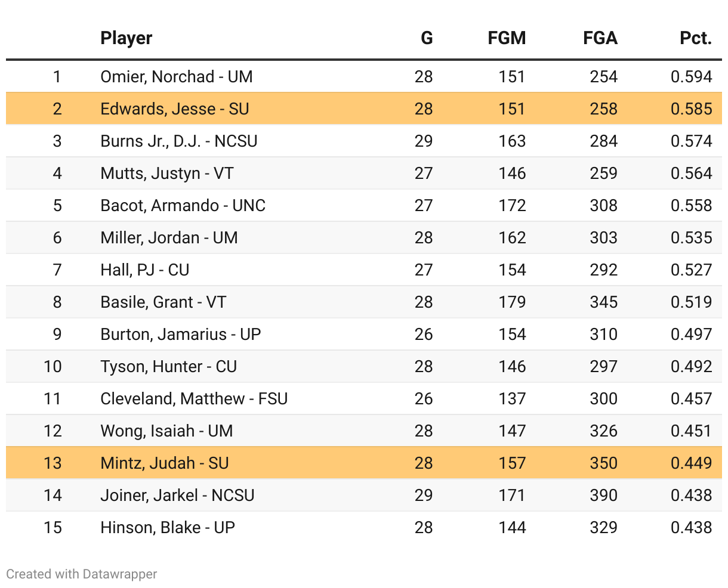Image resolution: width=728 pixels, height=588 pixels.
Task: Select Bacot, Armando - UNC player cell
Action: 183,206
